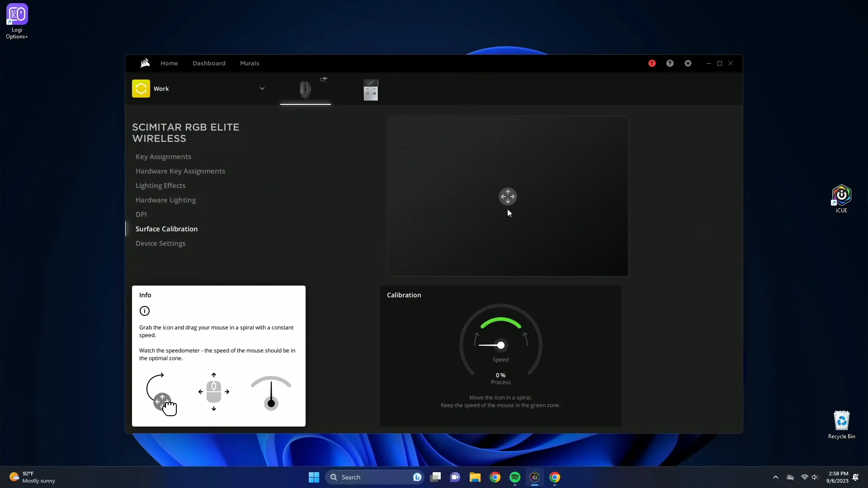This screenshot has width=868, height=488.
Task: Show hidden system tray icons
Action: (x=776, y=477)
